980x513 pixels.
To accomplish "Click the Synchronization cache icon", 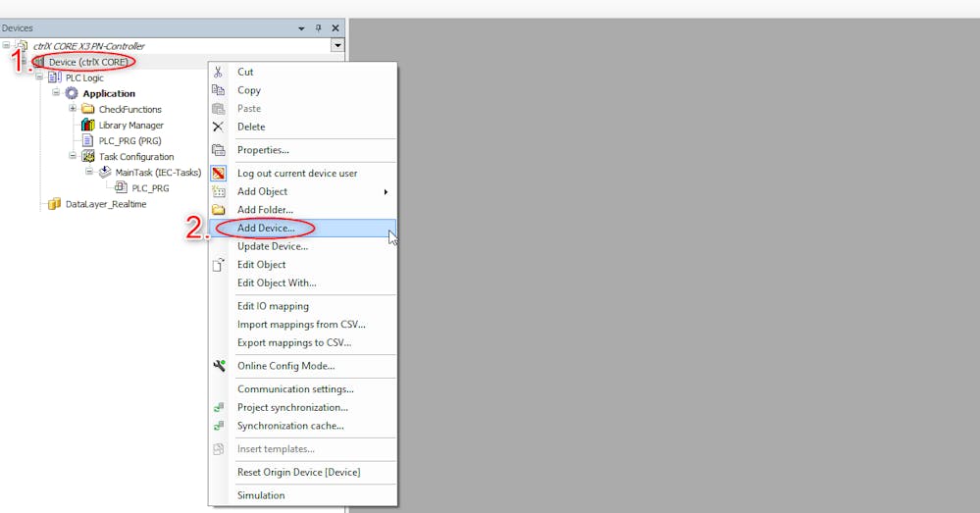I will pos(218,426).
